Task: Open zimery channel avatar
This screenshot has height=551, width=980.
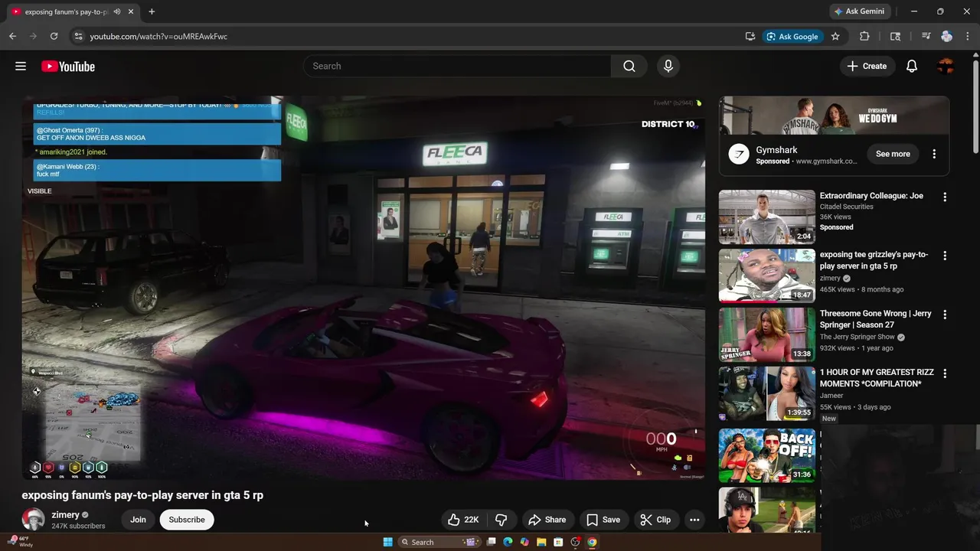Action: coord(33,520)
